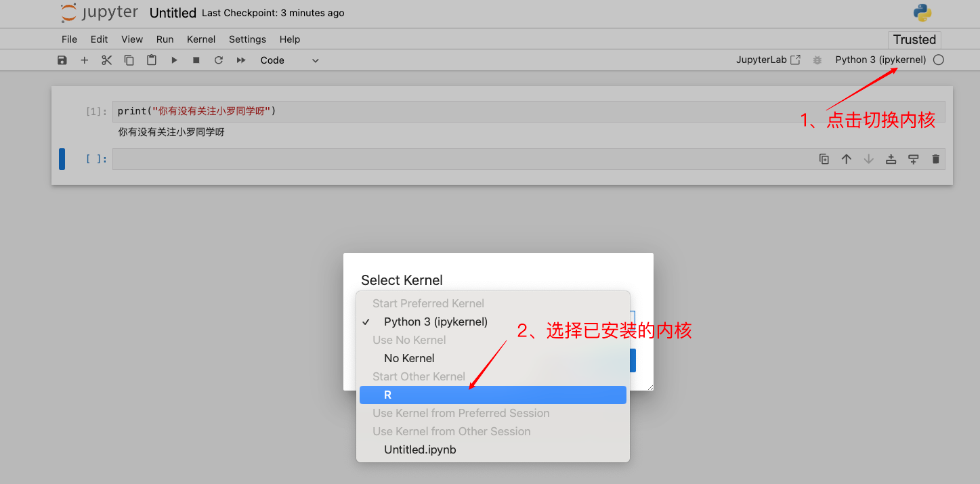Interrupt the kernel with stop icon
980x484 pixels.
pos(196,60)
